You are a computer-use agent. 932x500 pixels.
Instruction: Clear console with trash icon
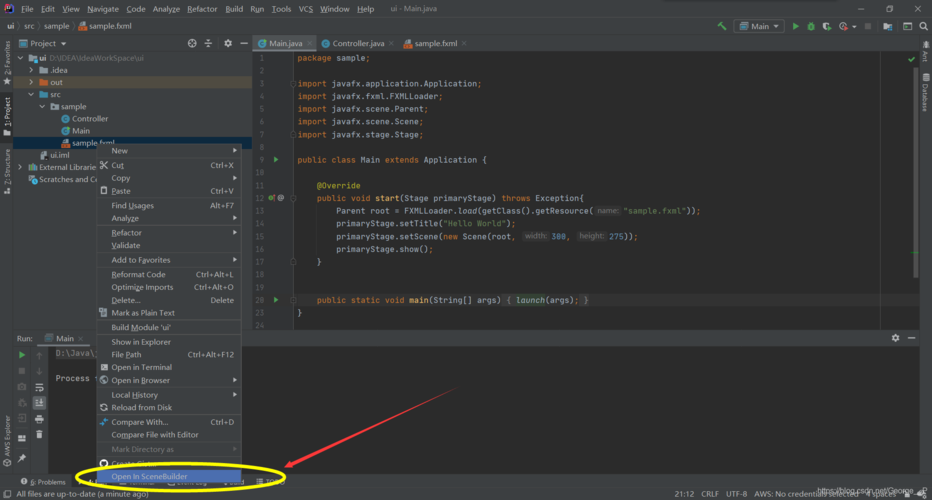click(x=39, y=435)
